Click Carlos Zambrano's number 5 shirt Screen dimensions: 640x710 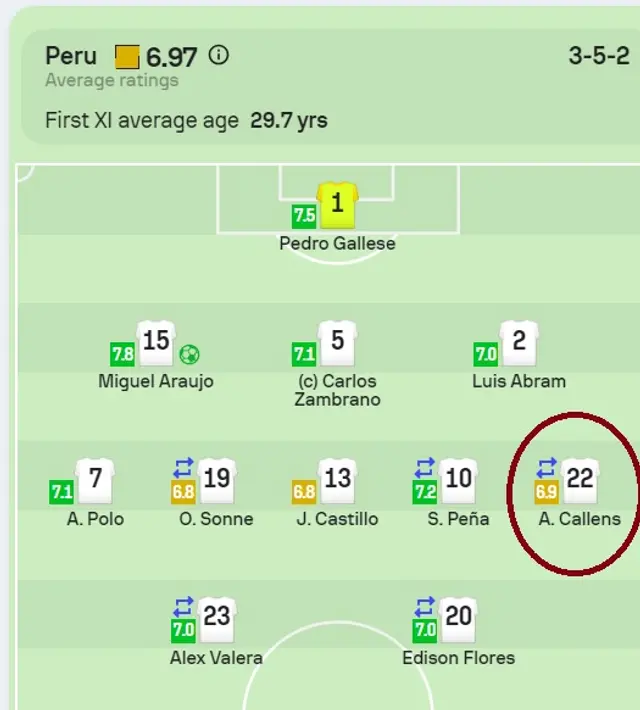[337, 342]
